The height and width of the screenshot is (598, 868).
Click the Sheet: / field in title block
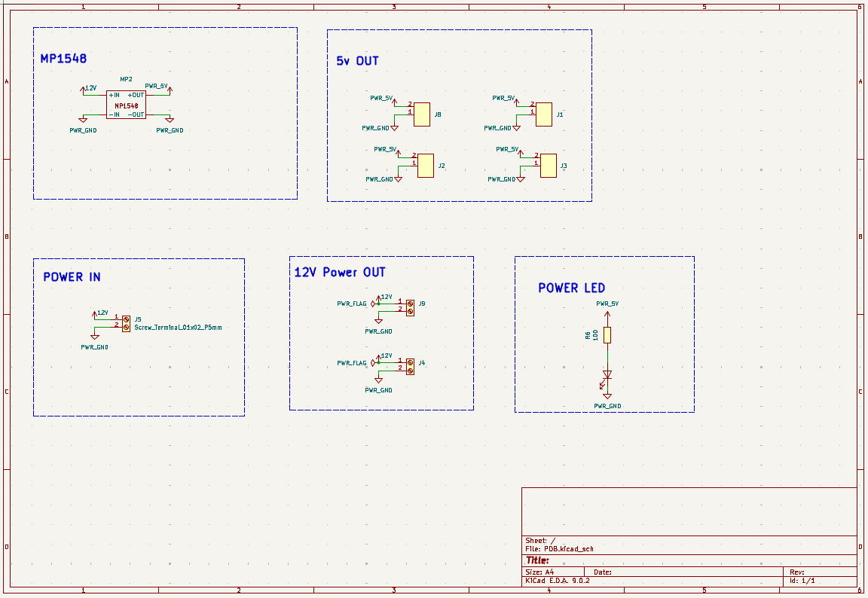click(540, 541)
